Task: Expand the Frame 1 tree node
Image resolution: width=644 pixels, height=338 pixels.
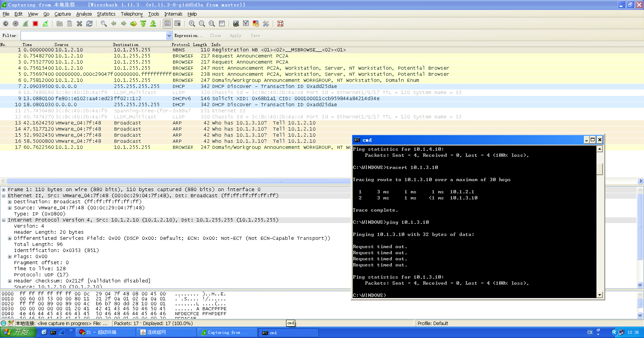Action: click(4, 190)
